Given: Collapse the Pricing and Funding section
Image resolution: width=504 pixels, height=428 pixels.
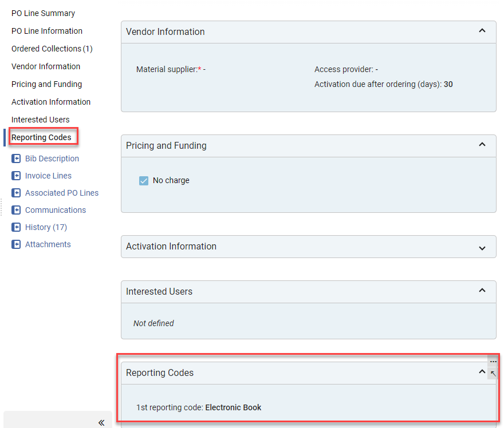Looking at the screenshot, I should pos(482,145).
